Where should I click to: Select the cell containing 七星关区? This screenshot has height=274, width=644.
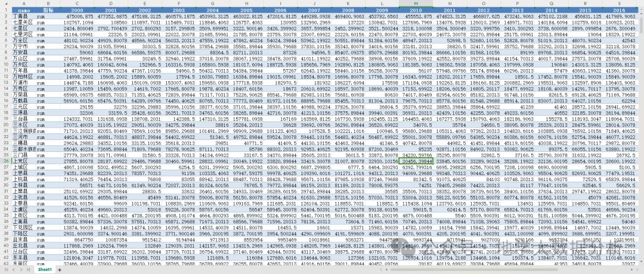(24, 22)
